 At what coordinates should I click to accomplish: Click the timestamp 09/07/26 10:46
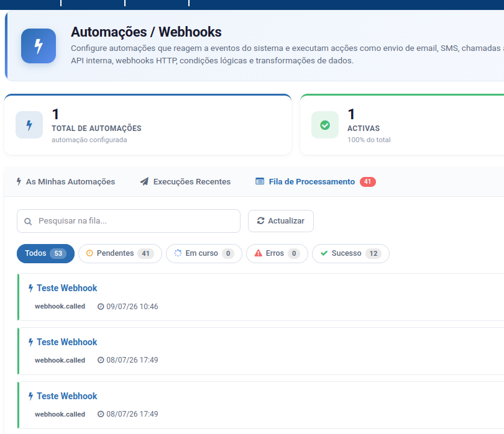tap(132, 307)
